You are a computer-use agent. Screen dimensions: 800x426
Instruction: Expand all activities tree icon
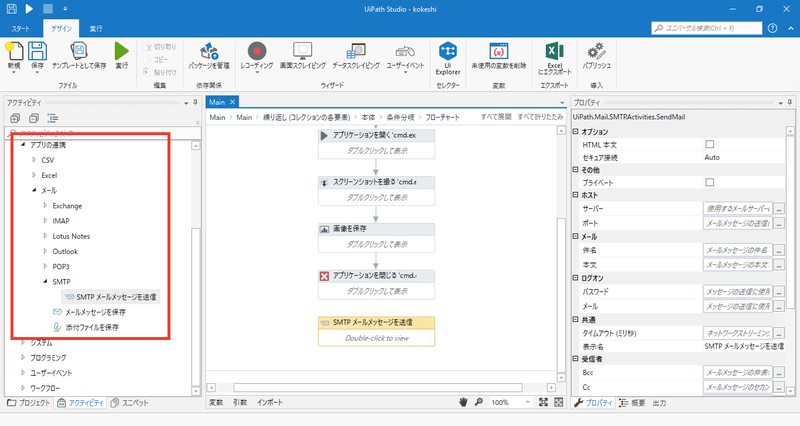(15, 118)
